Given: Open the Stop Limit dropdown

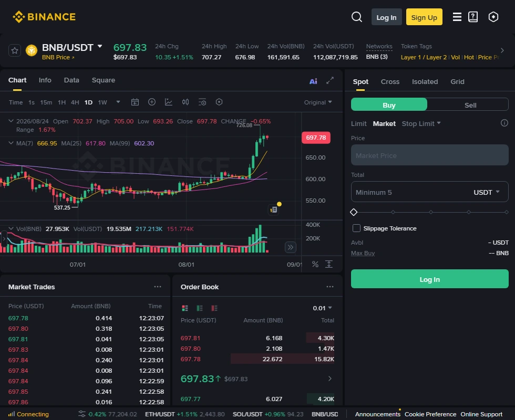Looking at the screenshot, I should click(421, 124).
